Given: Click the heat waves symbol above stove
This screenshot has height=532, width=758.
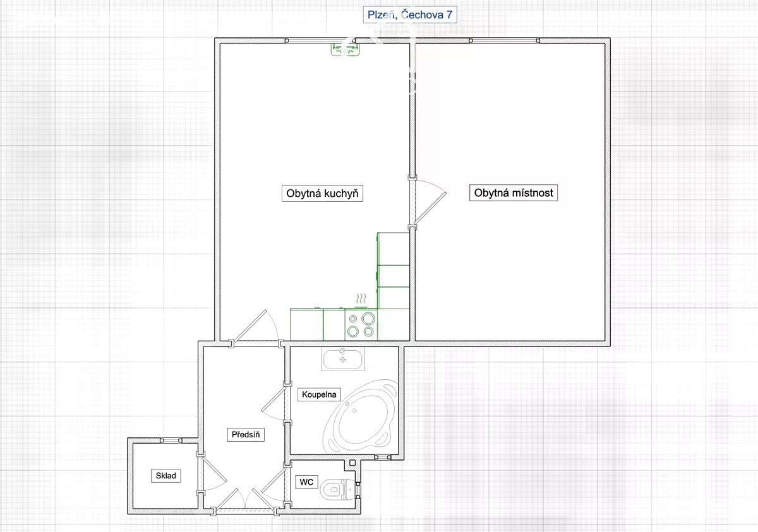Looking at the screenshot, I should (360, 299).
